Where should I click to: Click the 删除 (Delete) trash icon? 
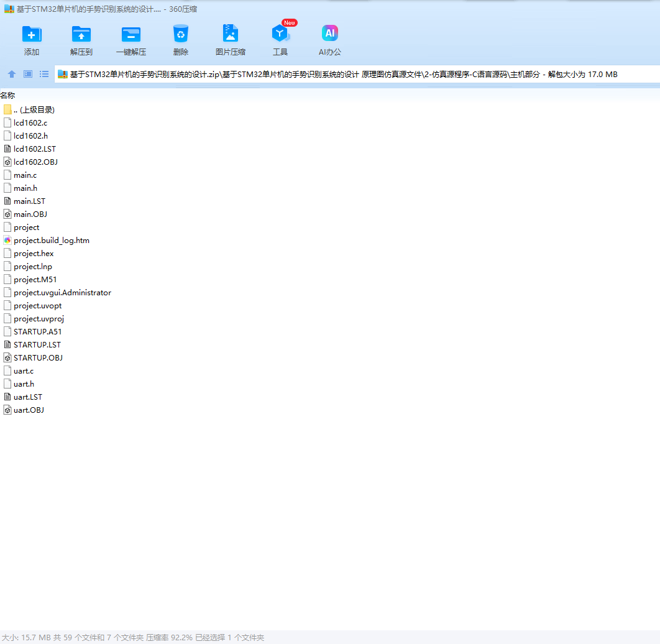point(181,34)
